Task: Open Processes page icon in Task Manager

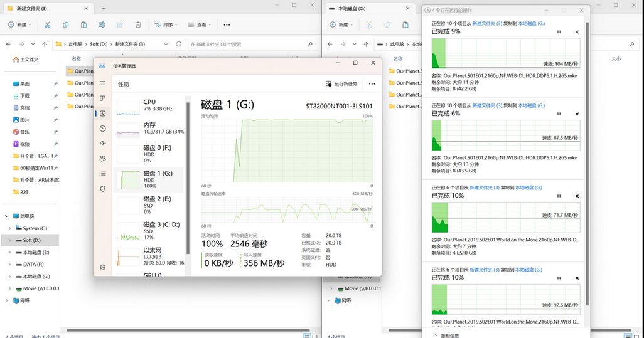Action: click(103, 98)
